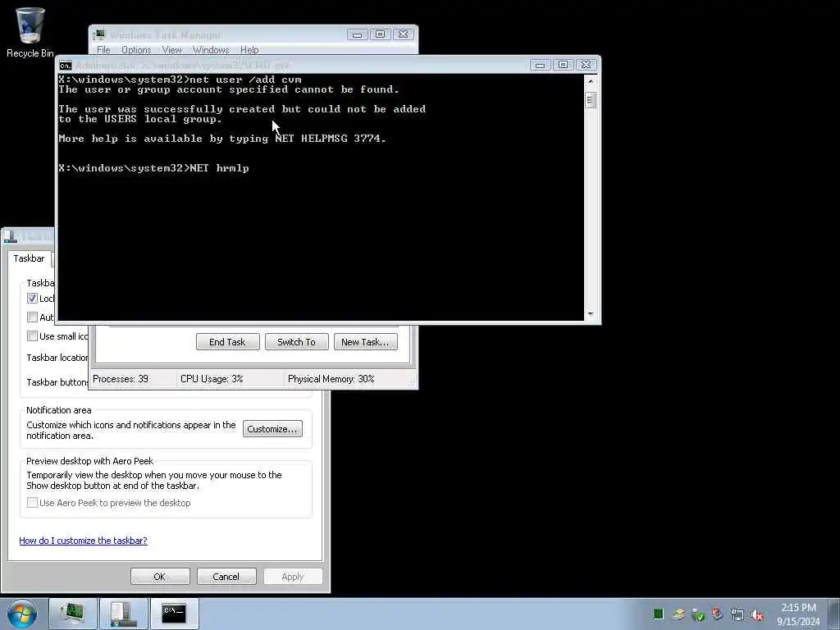
Task: Click Switch To in Task Manager
Action: pyautogui.click(x=296, y=342)
